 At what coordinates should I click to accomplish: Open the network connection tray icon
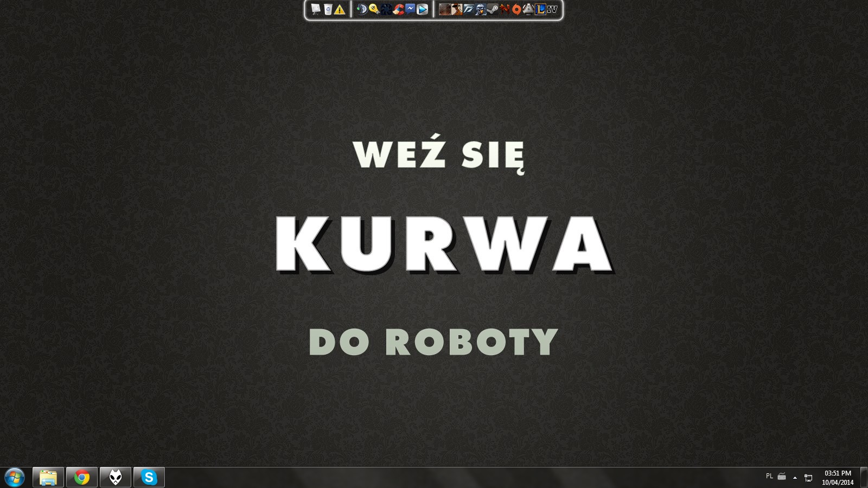808,478
